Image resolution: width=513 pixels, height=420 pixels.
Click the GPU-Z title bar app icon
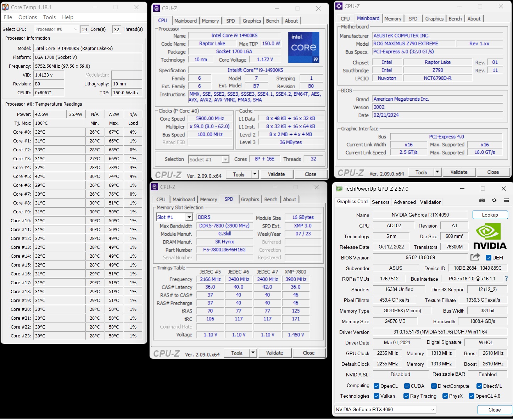pyautogui.click(x=339, y=189)
